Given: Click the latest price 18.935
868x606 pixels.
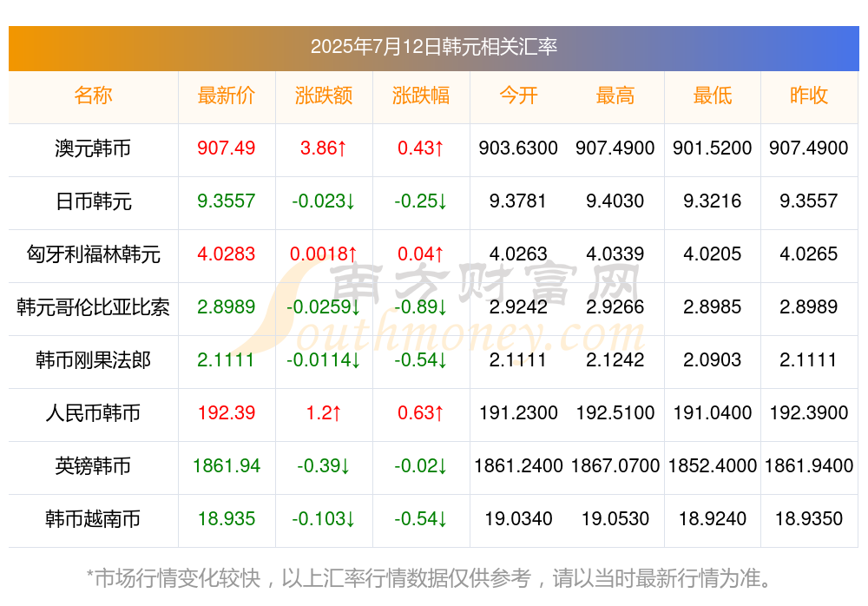Looking at the screenshot, I should (227, 519).
